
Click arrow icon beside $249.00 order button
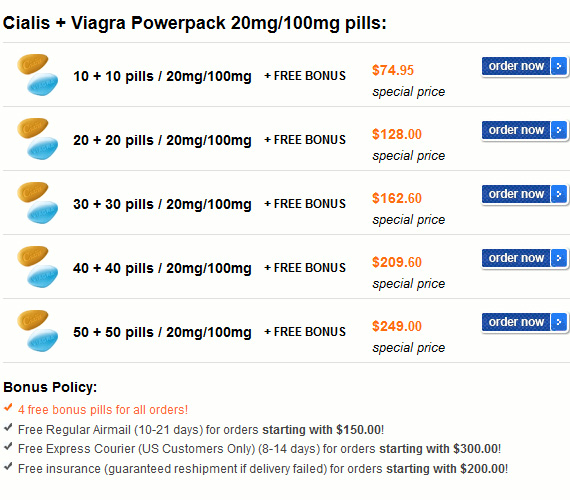tap(559, 322)
